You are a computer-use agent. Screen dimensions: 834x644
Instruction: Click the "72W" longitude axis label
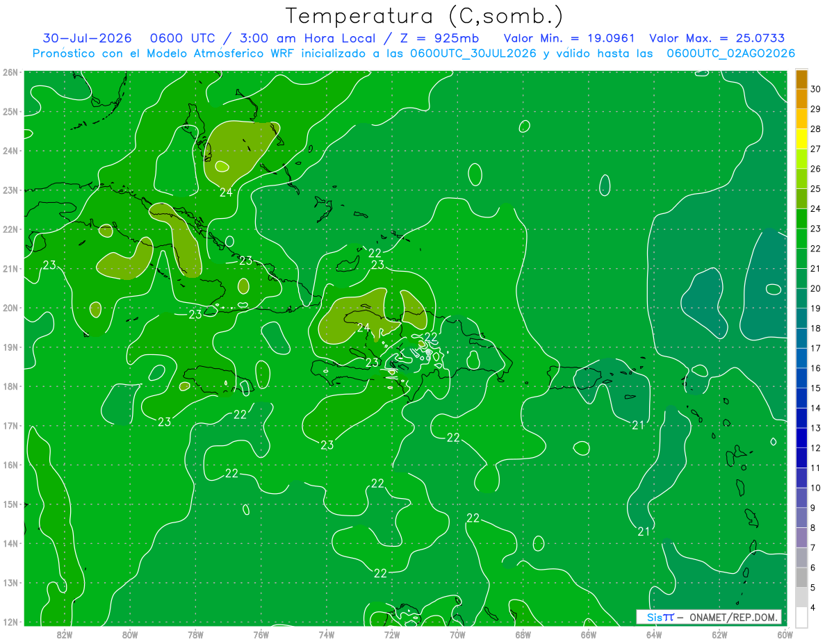[392, 634]
